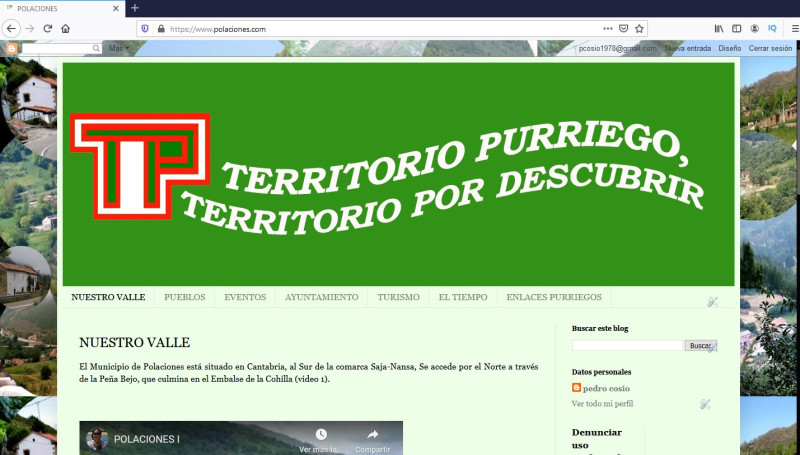Click Cerrar sesión link
The width and height of the screenshot is (800, 455).
point(770,48)
